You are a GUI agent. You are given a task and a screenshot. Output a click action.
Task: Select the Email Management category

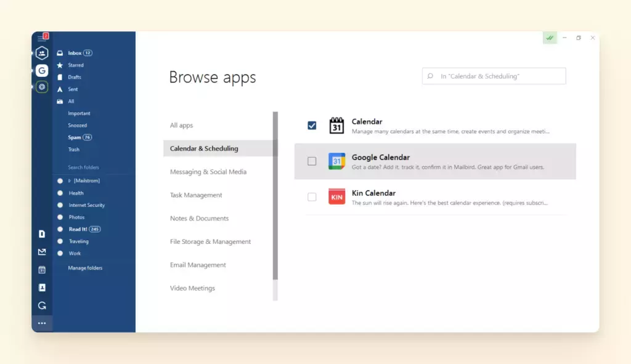point(198,265)
